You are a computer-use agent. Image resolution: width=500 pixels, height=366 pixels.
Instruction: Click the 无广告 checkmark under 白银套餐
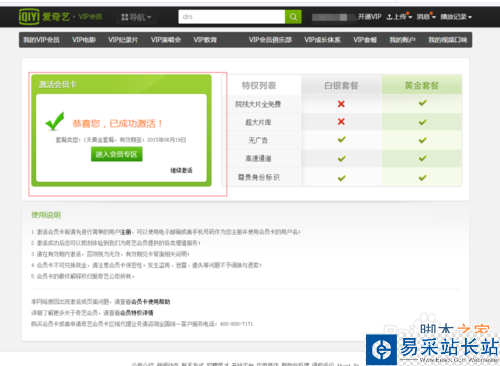pos(341,140)
